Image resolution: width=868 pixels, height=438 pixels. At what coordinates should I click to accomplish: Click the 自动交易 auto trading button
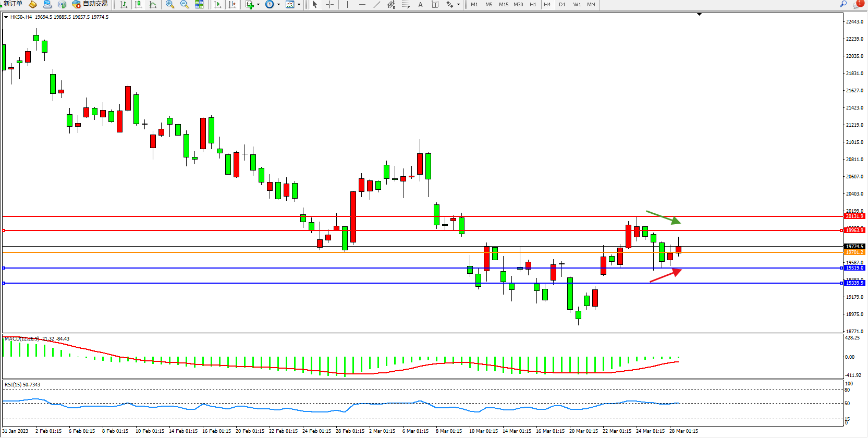click(90, 4)
